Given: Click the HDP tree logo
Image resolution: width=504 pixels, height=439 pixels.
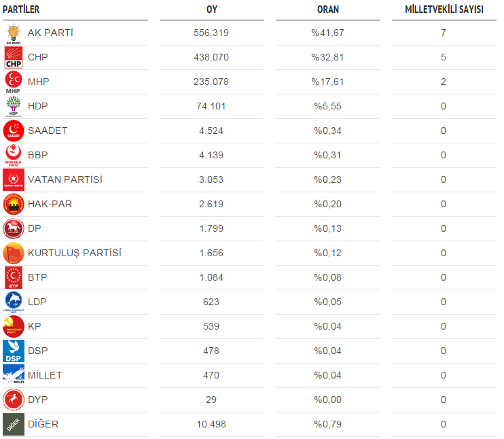Looking at the screenshot, I should pos(14,106).
